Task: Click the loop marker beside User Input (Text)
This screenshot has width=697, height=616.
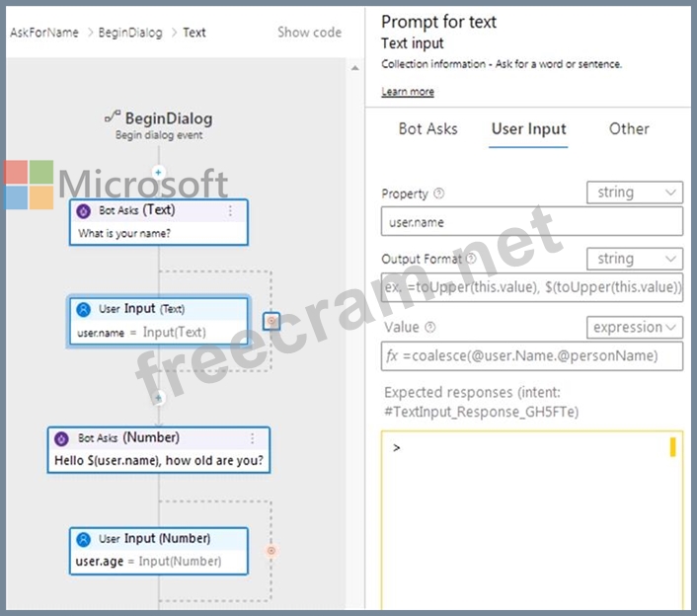Action: tap(271, 322)
